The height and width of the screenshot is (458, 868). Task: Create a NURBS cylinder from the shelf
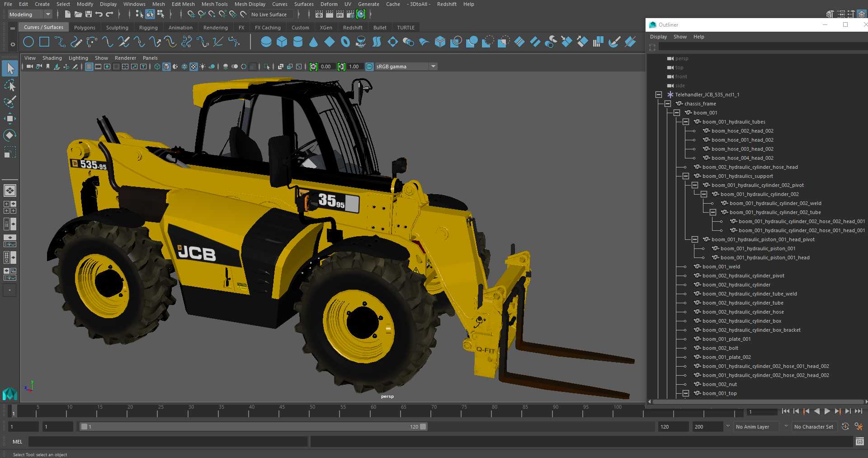pyautogui.click(x=298, y=42)
